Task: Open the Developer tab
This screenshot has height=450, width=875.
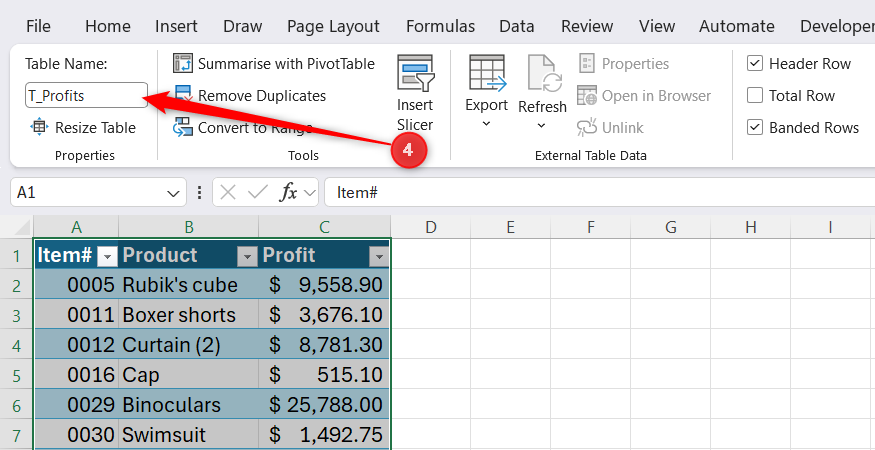Action: click(836, 26)
